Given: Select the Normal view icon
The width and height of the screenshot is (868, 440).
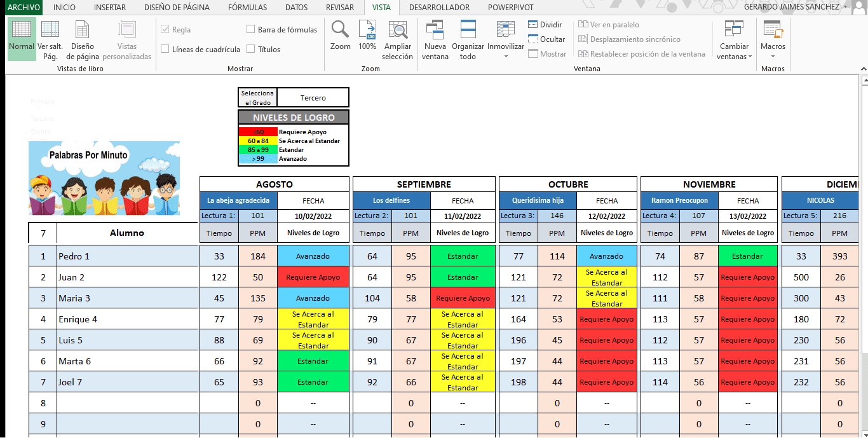Looking at the screenshot, I should click(22, 38).
